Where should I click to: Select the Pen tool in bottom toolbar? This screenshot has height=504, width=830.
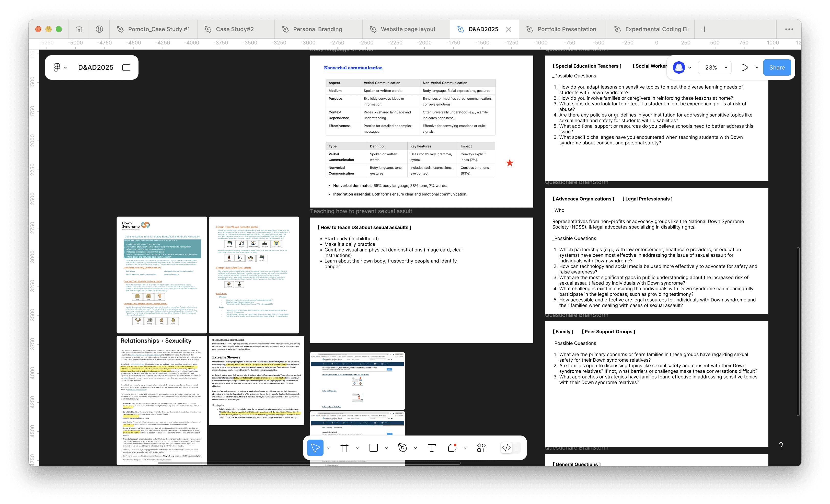pyautogui.click(x=402, y=448)
